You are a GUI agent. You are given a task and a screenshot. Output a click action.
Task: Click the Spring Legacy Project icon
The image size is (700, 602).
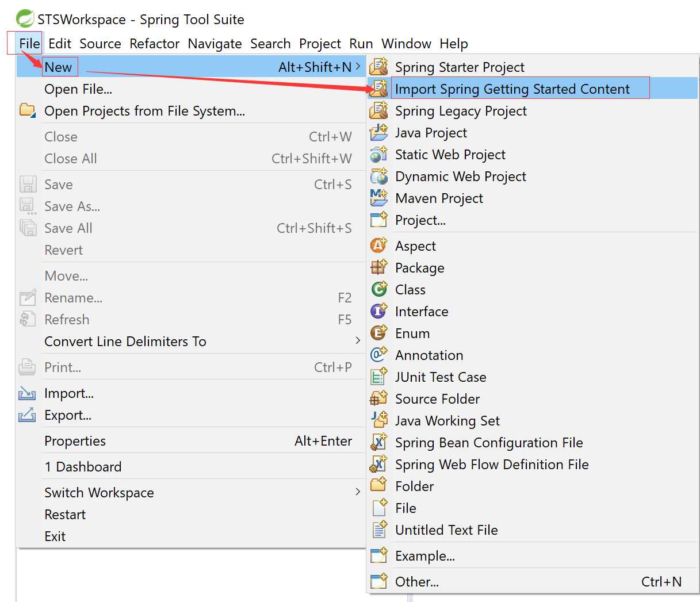tap(378, 110)
